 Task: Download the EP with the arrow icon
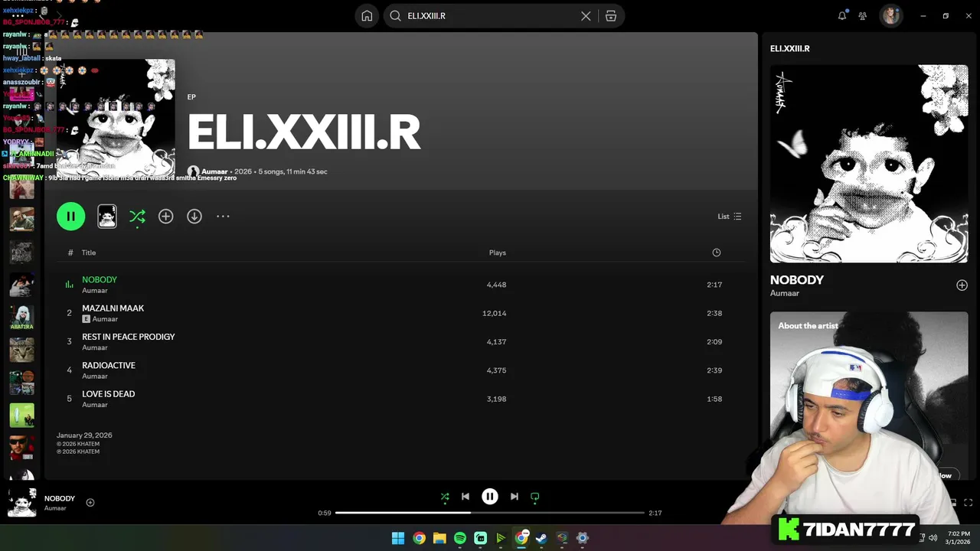pyautogui.click(x=194, y=217)
